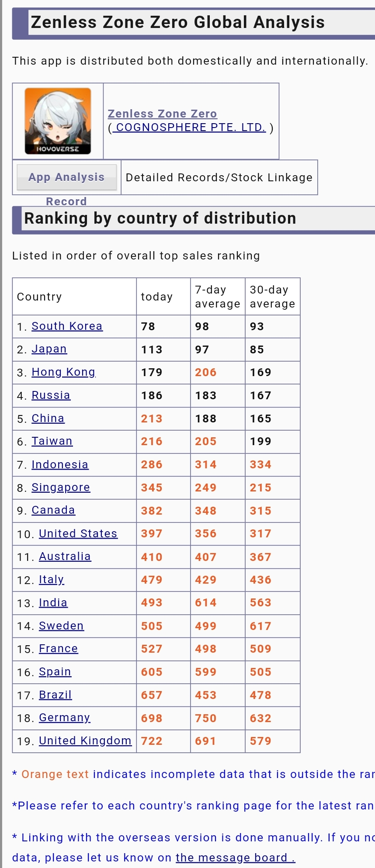The height and width of the screenshot is (868, 375).
Task: Open the India ranking link
Action: click(53, 602)
